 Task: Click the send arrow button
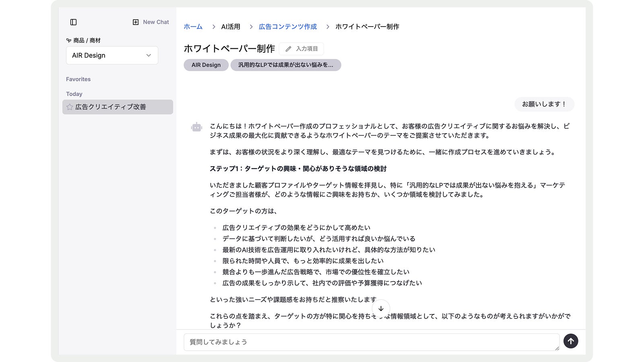click(x=570, y=341)
